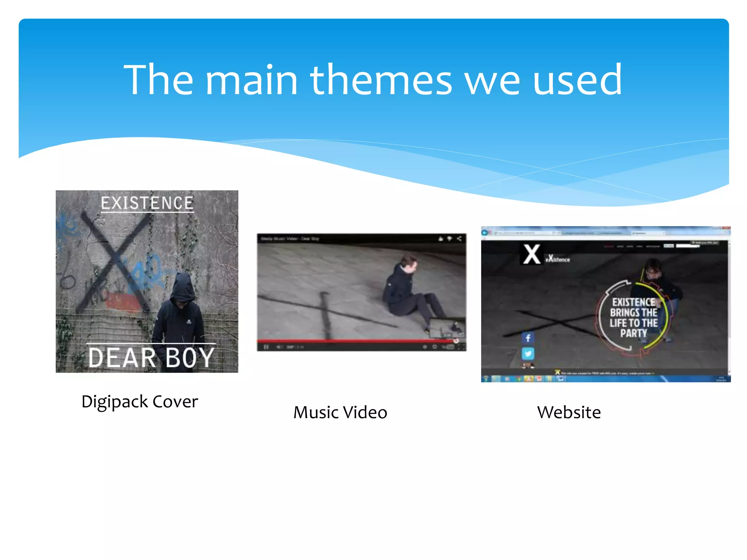Image resolution: width=747 pixels, height=560 pixels.
Task: Select the Website screenshot image
Action: pos(606,304)
